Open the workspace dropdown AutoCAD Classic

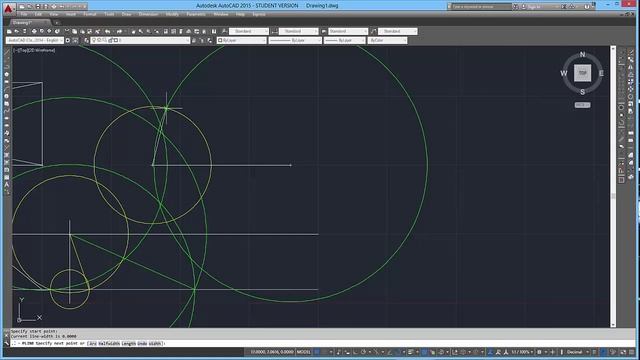click(35, 40)
